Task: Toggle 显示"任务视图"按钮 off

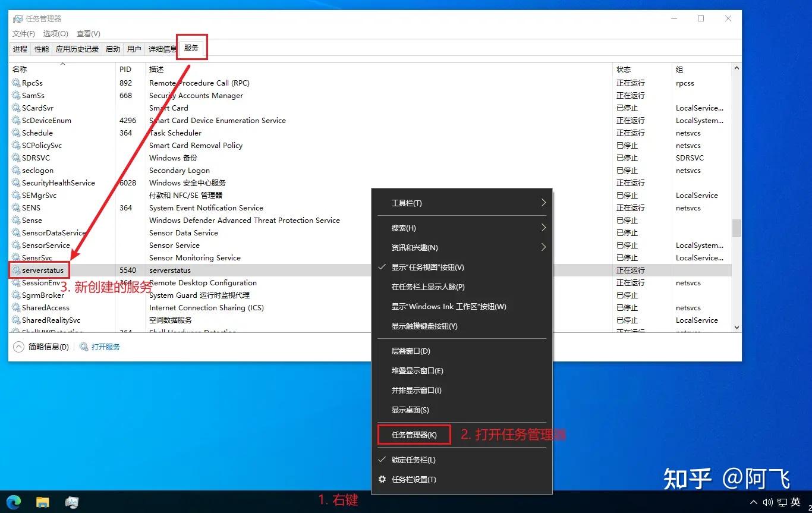Action: click(x=428, y=267)
